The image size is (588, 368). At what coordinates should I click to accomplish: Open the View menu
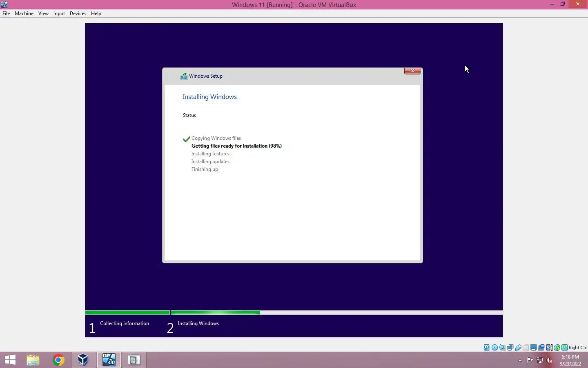click(43, 13)
